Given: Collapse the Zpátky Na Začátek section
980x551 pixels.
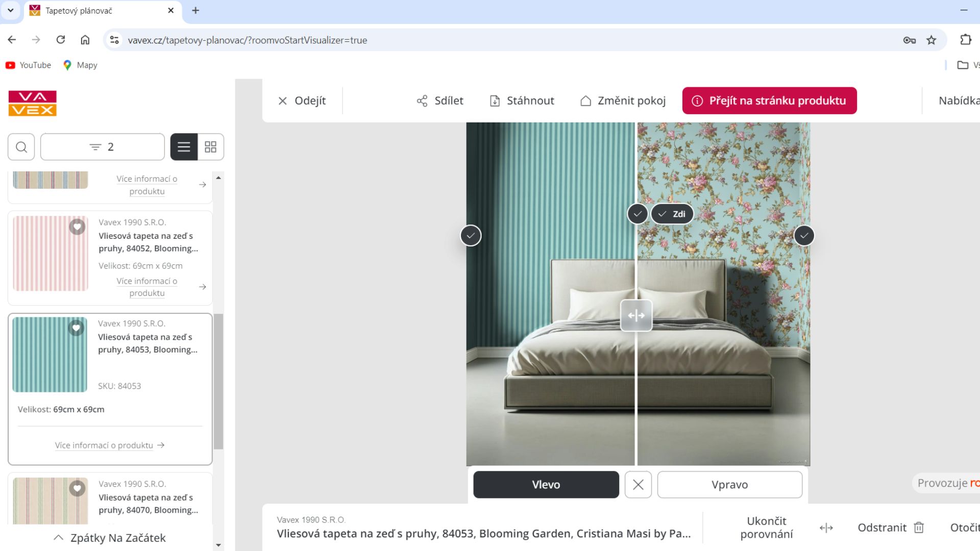Looking at the screenshot, I should point(58,538).
